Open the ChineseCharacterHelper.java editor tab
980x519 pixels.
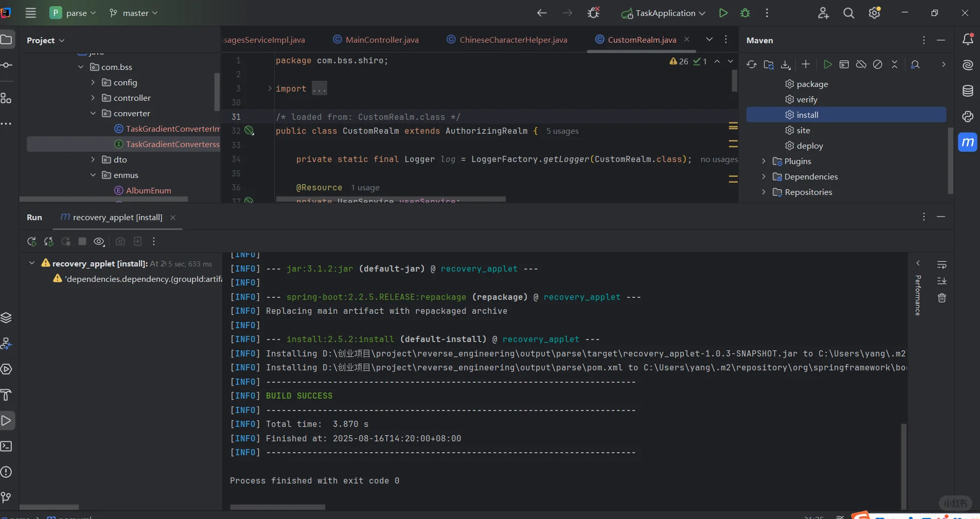click(x=513, y=40)
